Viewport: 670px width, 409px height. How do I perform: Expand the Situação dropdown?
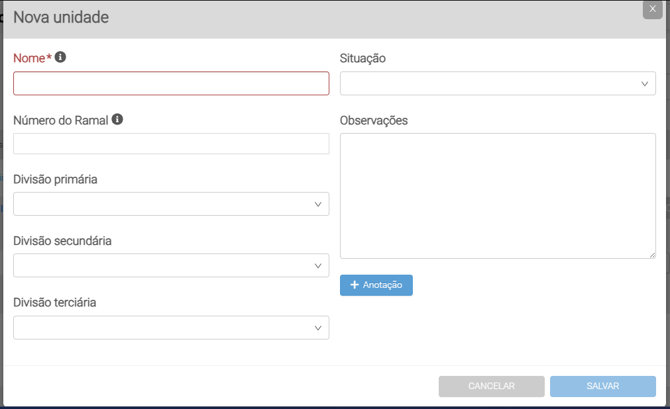click(498, 84)
